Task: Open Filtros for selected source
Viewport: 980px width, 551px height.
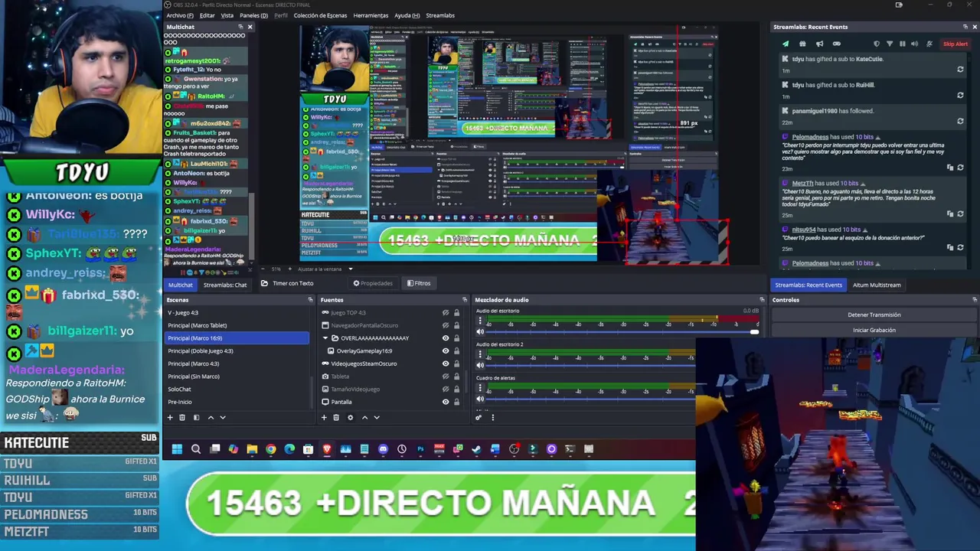Action: coord(419,283)
